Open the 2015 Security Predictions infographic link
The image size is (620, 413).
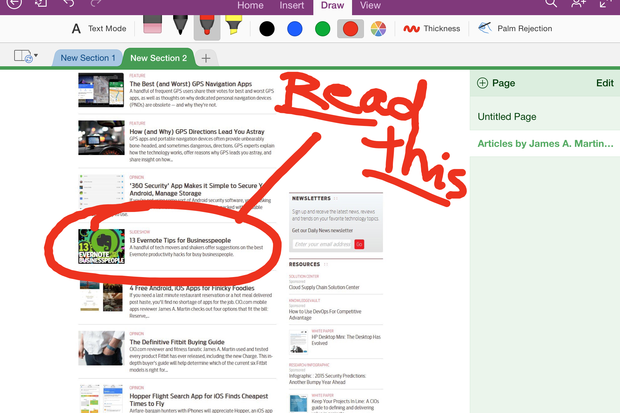coord(327,379)
